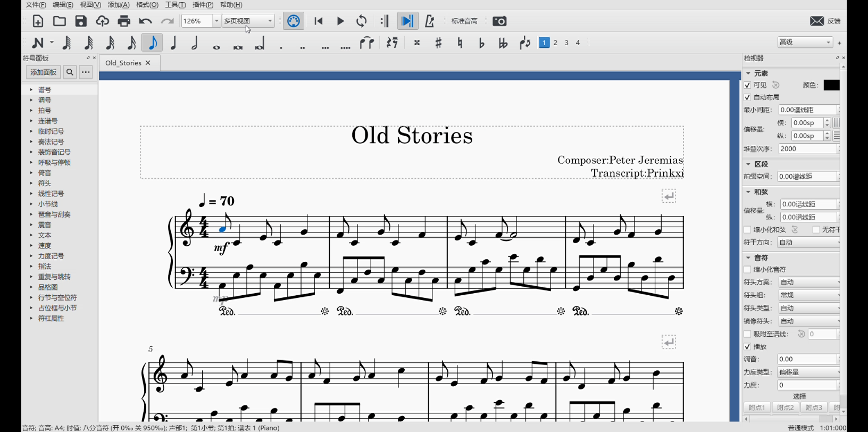The height and width of the screenshot is (432, 868).
Task: Open the 文件(F) menu
Action: [36, 5]
